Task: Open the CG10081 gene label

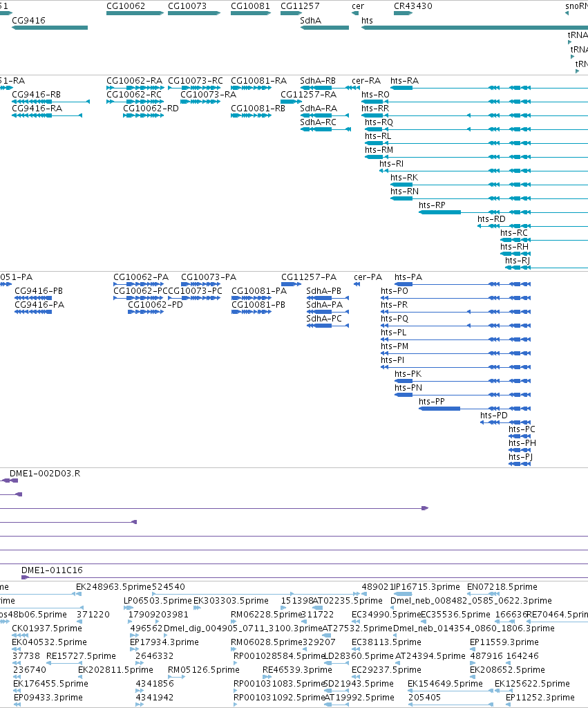Action: 250,6
